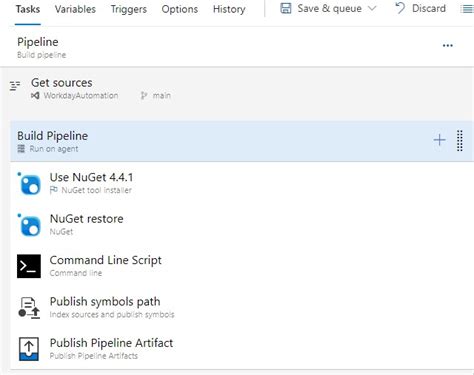Click the publish symbols upload icon

(x=29, y=308)
